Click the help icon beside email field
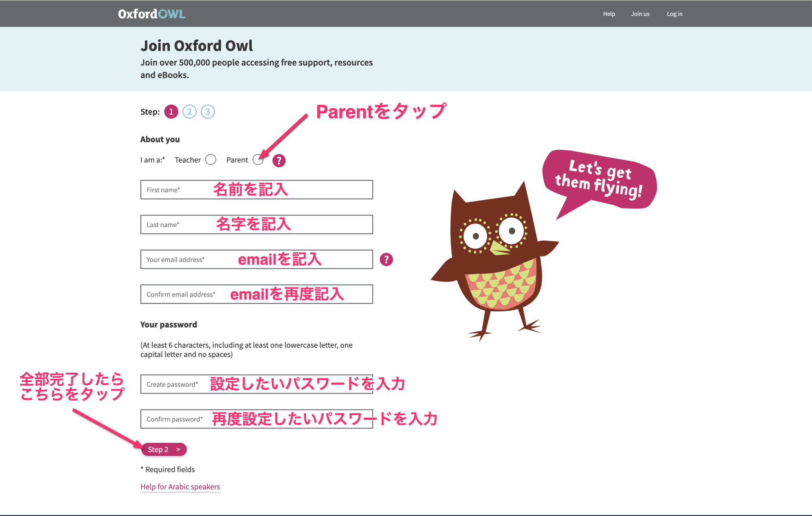The image size is (812, 516). tap(387, 259)
